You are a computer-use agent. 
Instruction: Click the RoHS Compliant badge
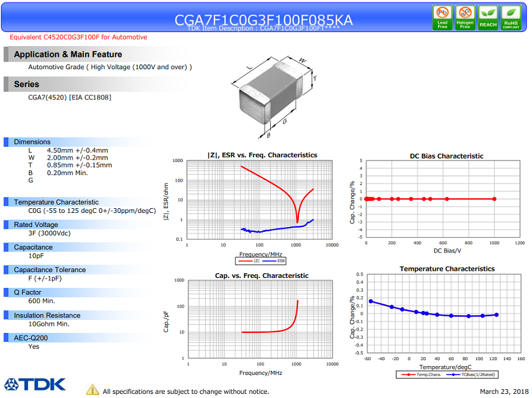point(511,18)
